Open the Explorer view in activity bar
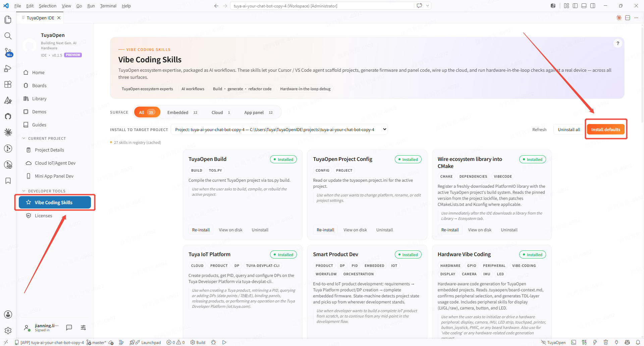644x346 pixels. point(8,20)
